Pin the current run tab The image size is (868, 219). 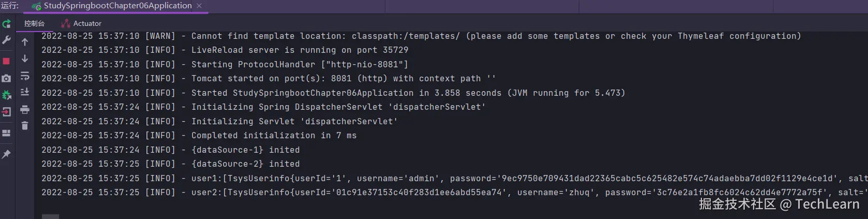coord(6,154)
